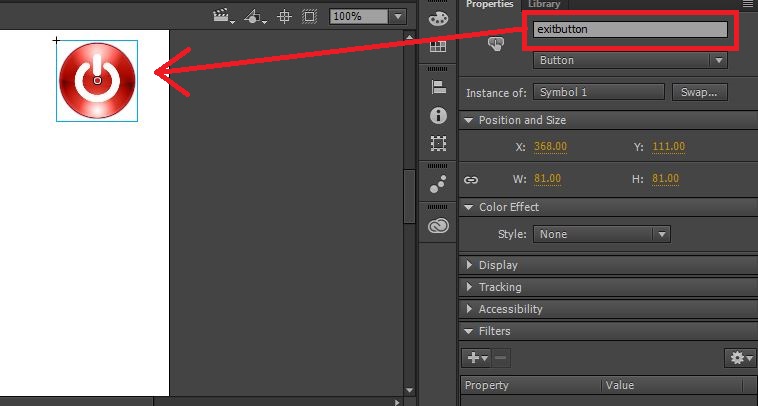The height and width of the screenshot is (406, 758).
Task: Open the Filters options gear menu
Action: [741, 358]
